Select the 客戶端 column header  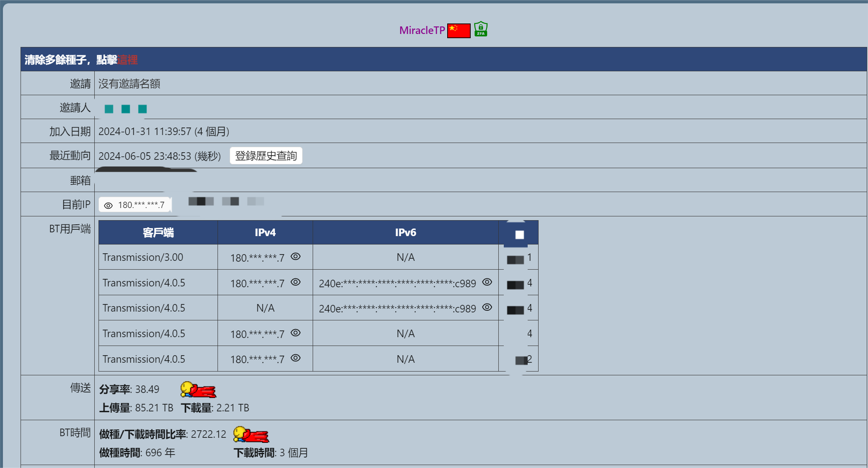coord(158,232)
